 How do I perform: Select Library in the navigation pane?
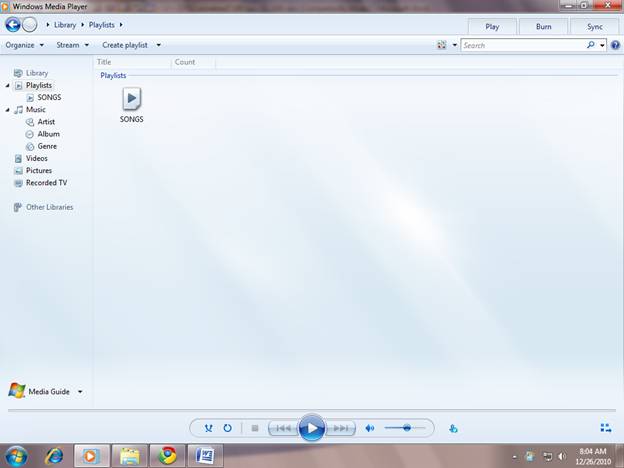(37, 73)
